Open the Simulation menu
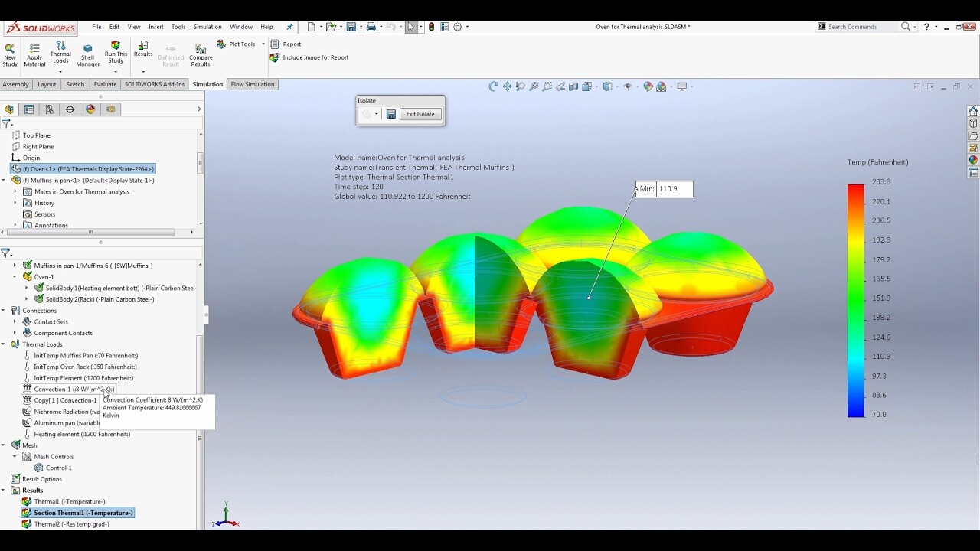The width and height of the screenshot is (980, 551). [x=207, y=27]
